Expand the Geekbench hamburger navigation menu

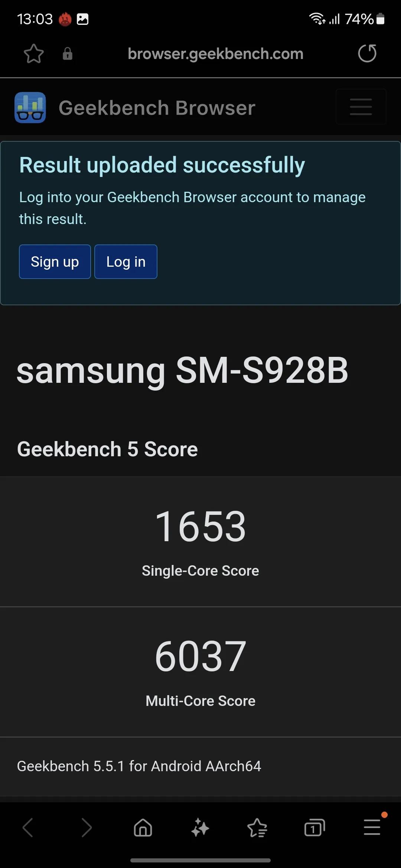coord(361,107)
